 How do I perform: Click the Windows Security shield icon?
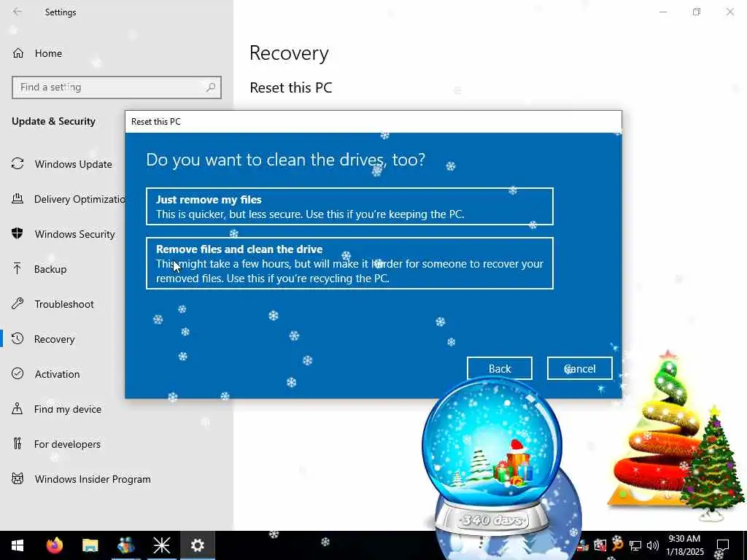18,233
